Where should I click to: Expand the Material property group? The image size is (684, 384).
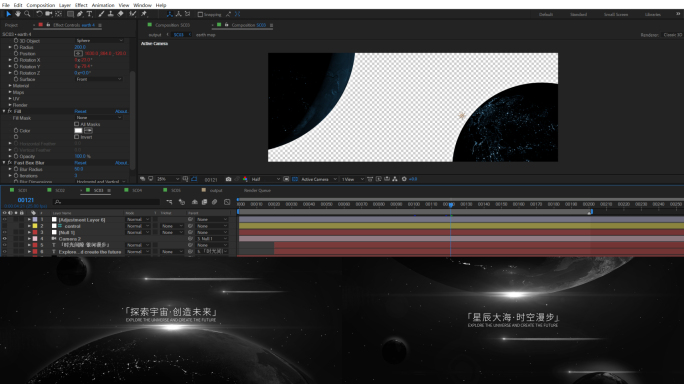point(10,86)
